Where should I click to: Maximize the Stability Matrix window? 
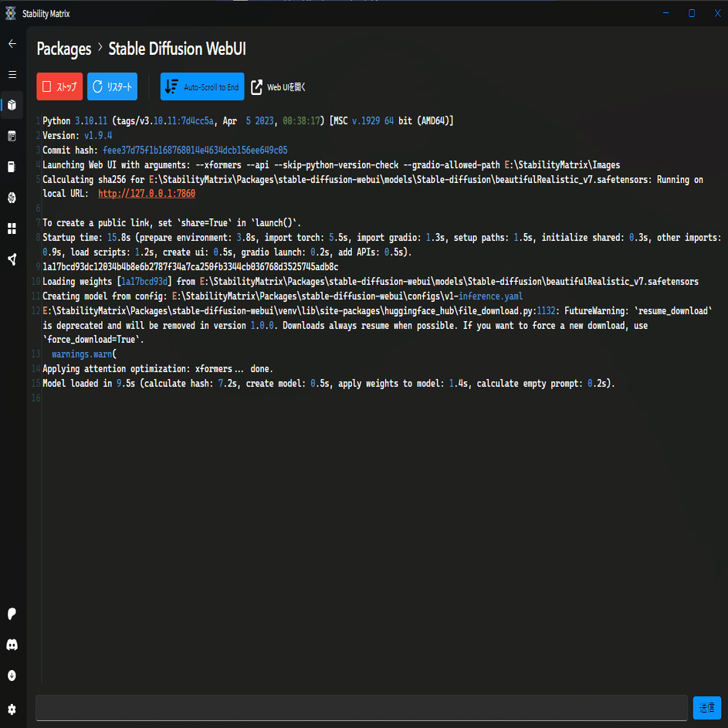(x=691, y=13)
